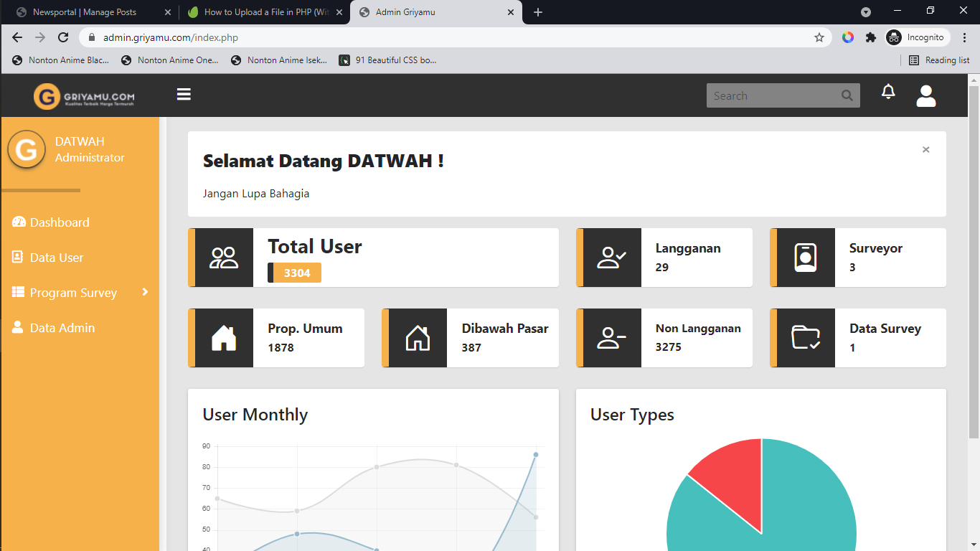
Task: Open the notification bell
Action: (x=888, y=93)
